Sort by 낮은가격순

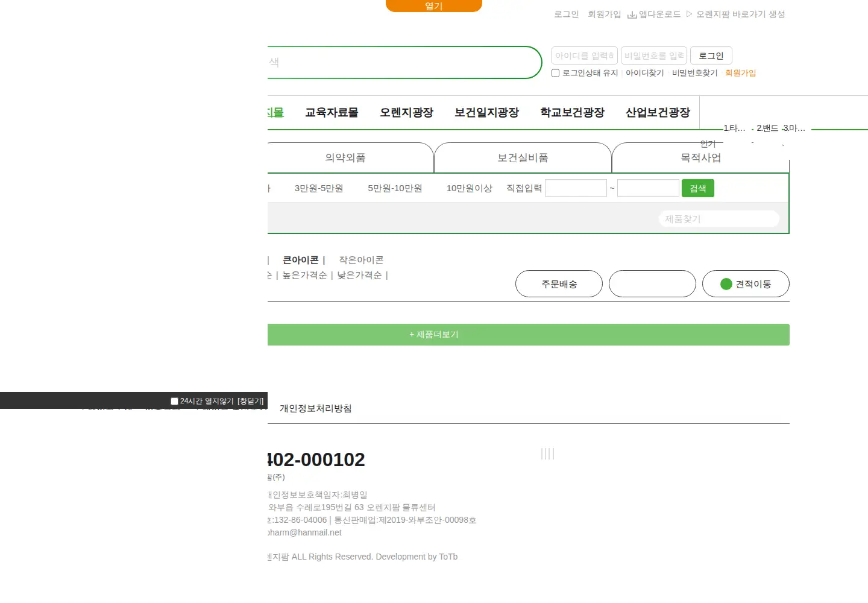coord(359,275)
